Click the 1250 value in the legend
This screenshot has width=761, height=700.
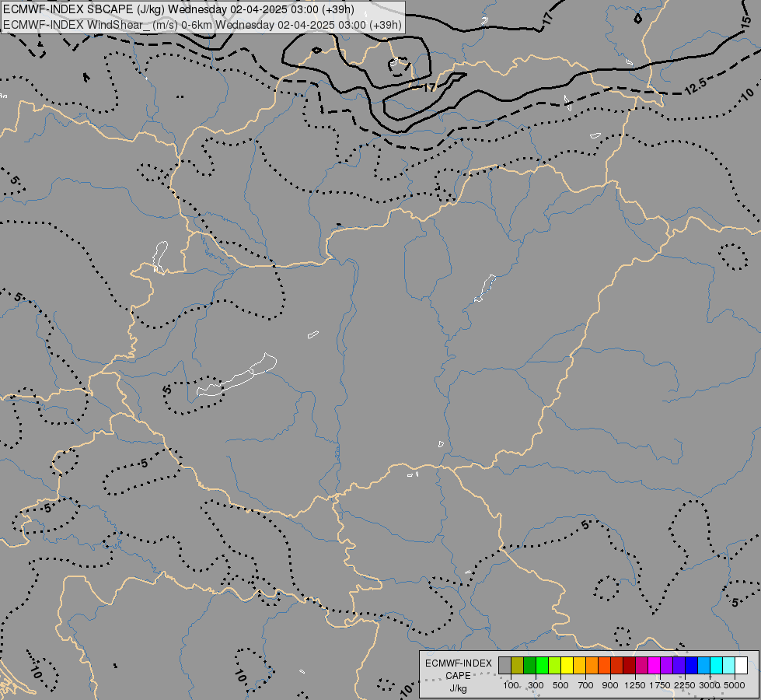(635, 685)
